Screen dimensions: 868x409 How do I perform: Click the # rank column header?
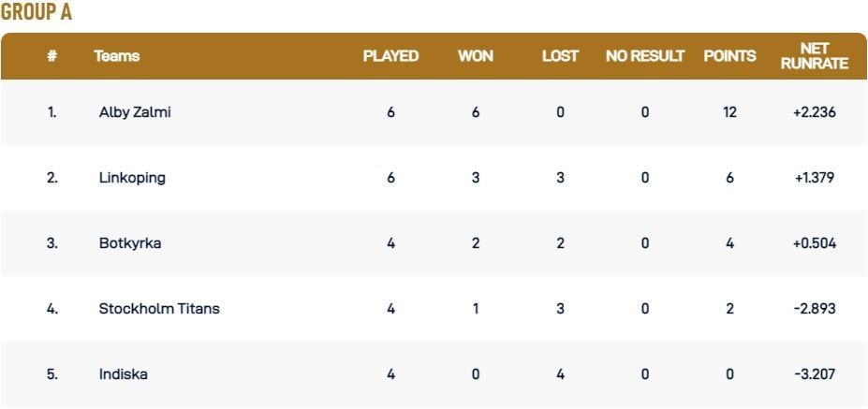point(52,56)
